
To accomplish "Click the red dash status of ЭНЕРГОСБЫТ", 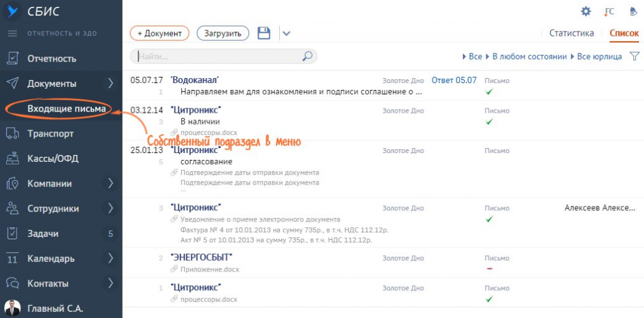I will (x=489, y=269).
